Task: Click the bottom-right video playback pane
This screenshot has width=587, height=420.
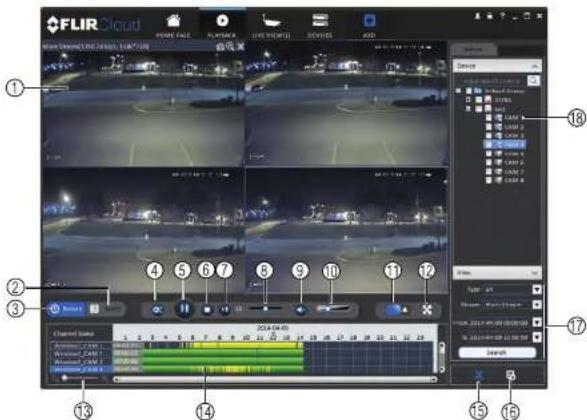Action: (x=346, y=229)
